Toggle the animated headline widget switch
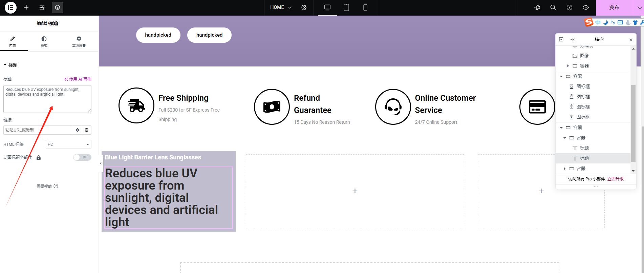Image resolution: width=644 pixels, height=273 pixels. point(82,157)
